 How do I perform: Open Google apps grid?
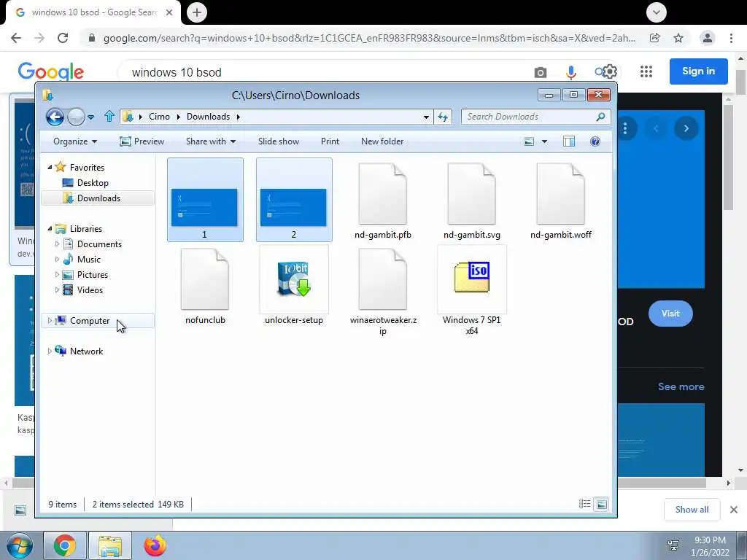tap(646, 71)
